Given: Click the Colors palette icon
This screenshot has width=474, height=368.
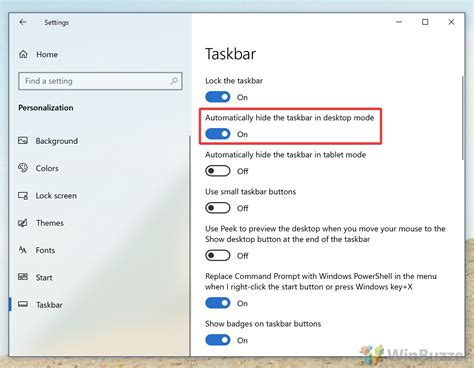Looking at the screenshot, I should click(23, 168).
